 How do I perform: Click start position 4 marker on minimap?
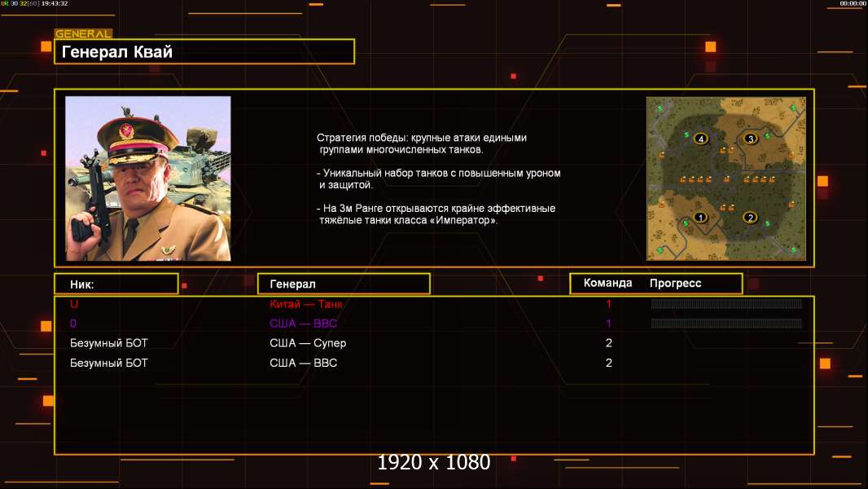701,139
